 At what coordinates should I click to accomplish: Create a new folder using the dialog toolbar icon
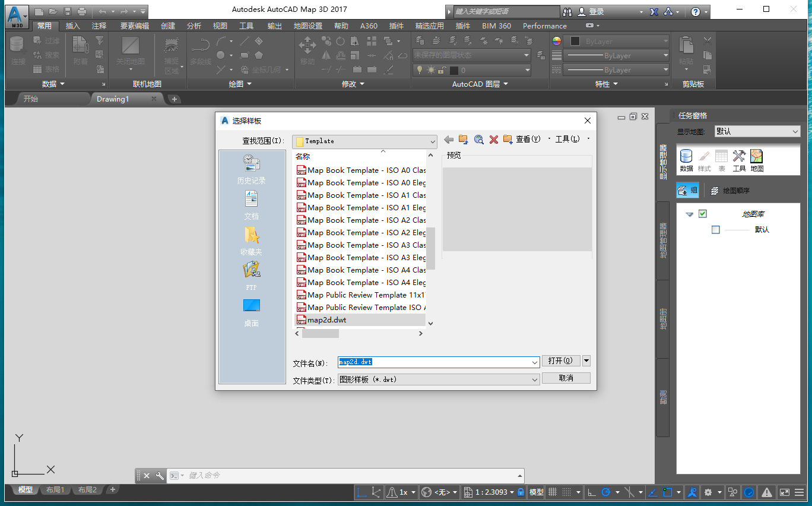(x=507, y=139)
